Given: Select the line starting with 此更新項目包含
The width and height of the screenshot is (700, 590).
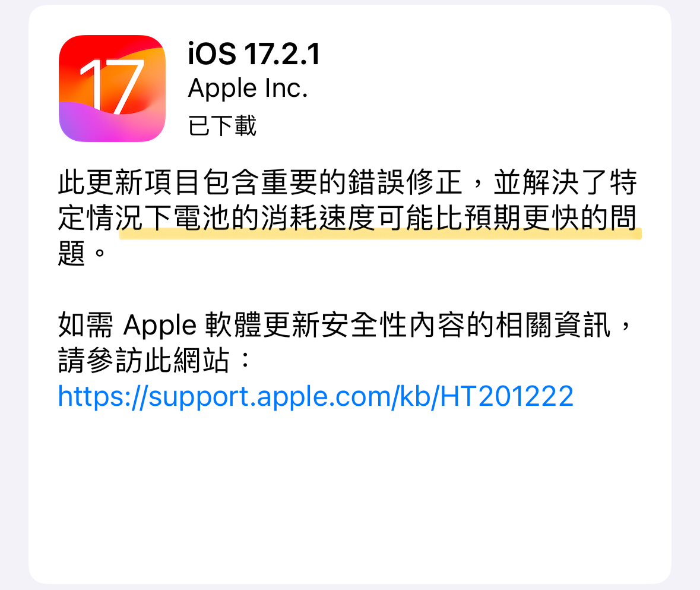Looking at the screenshot, I should pyautogui.click(x=347, y=182).
